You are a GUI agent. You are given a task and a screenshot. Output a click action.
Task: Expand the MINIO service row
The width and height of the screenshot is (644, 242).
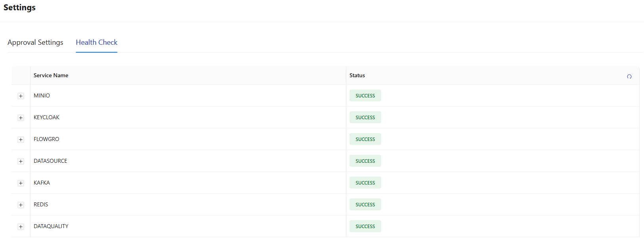coord(21,96)
